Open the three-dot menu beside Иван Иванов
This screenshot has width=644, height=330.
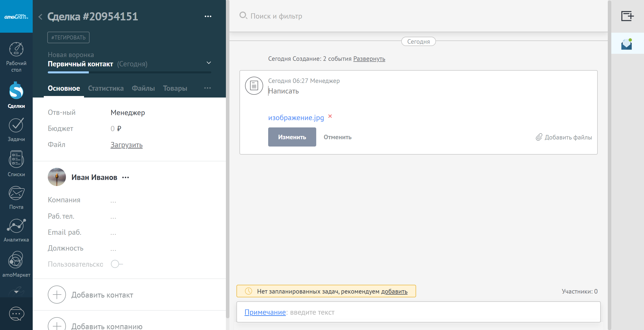126,177
